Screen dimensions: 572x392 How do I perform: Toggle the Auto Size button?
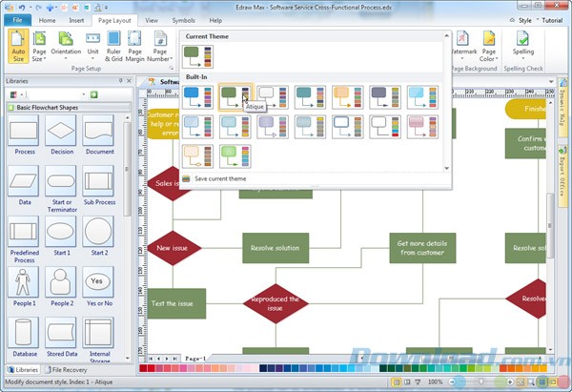tap(18, 47)
